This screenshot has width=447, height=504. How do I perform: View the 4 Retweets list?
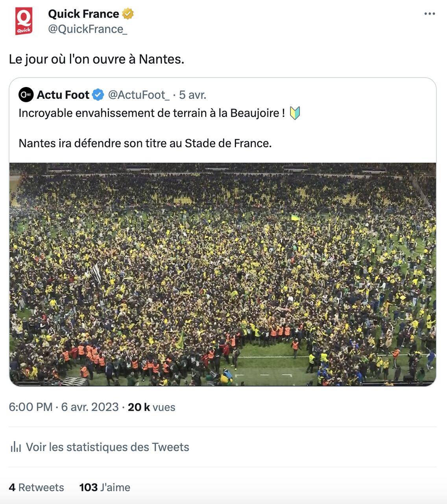click(36, 487)
